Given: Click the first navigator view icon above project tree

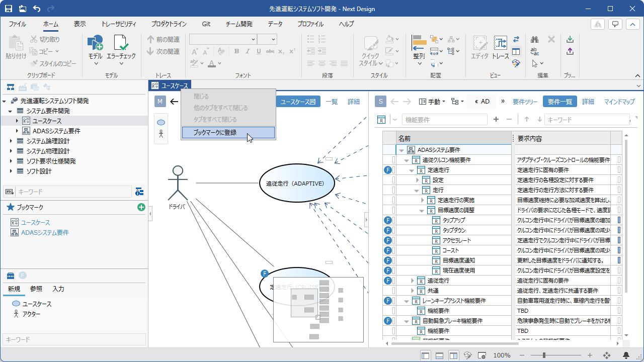Looking at the screenshot, I should click(10, 87).
